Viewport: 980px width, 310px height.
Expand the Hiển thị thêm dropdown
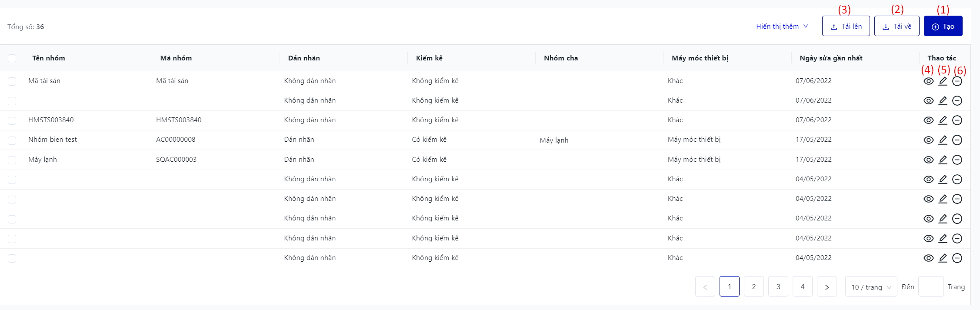782,27
